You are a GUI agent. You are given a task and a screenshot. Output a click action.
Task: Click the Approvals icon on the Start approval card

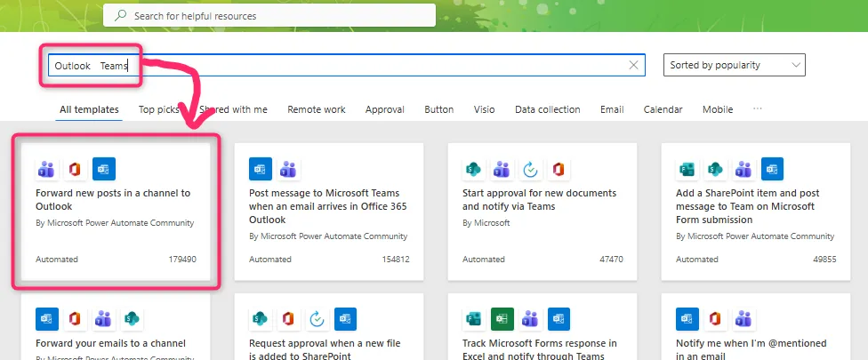[x=531, y=169]
